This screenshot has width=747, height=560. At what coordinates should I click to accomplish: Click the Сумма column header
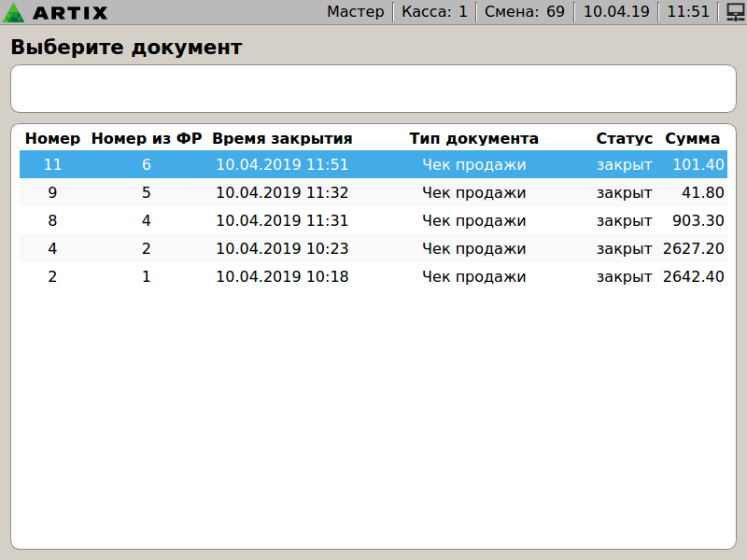point(692,139)
